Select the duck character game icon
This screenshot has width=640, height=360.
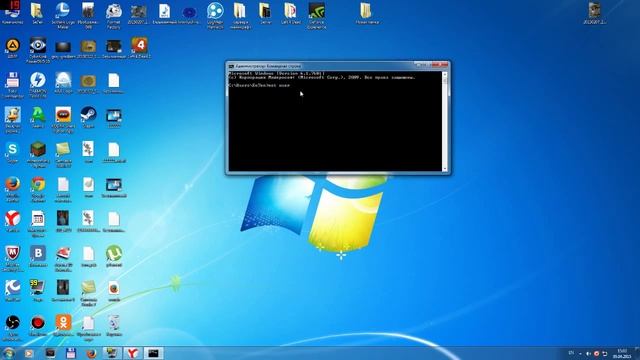click(x=13, y=114)
